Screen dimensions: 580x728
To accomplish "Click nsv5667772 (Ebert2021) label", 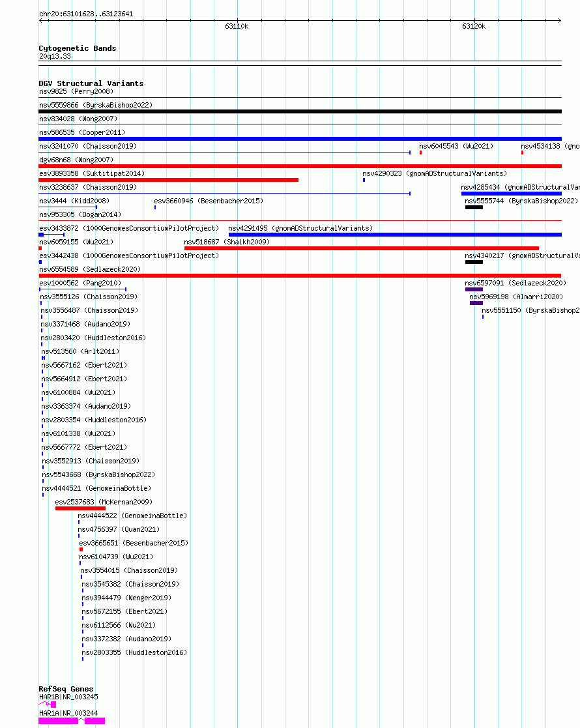I will (x=84, y=448).
